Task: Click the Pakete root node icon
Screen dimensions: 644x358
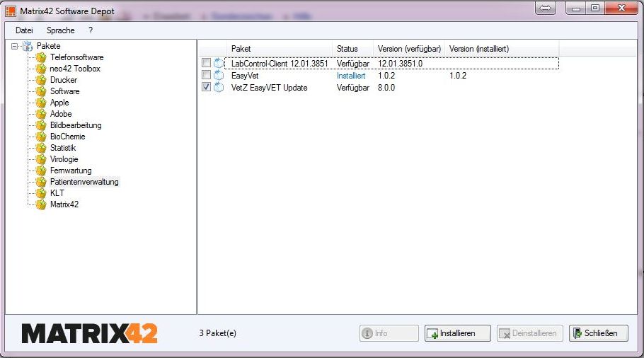Action: point(28,46)
